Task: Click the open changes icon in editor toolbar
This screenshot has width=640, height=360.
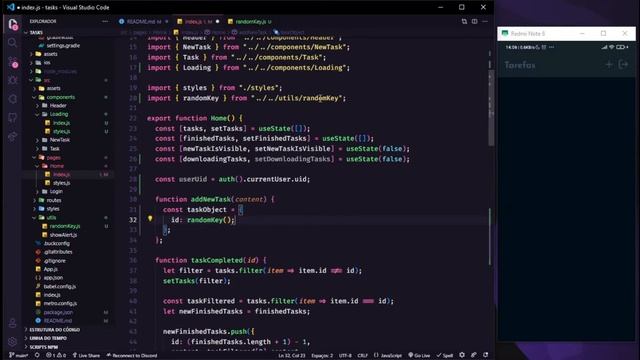Action: click(464, 21)
